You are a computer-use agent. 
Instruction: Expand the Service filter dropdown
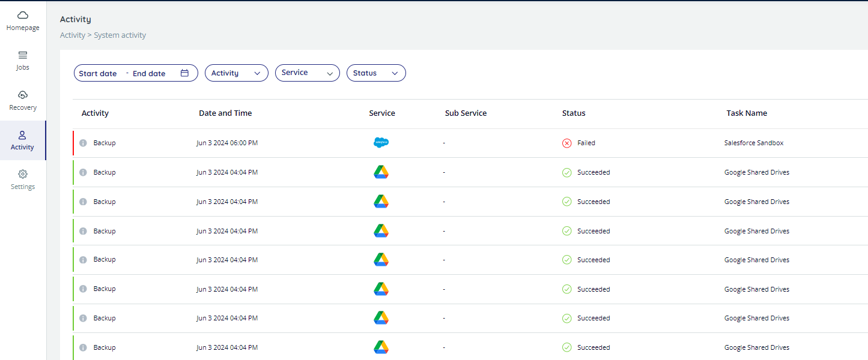[x=308, y=73]
